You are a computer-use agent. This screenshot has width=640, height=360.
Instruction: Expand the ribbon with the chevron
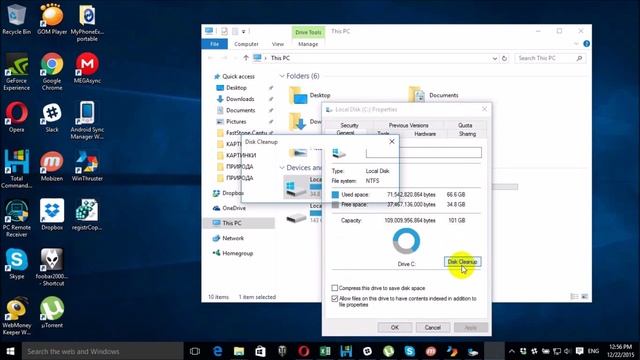[576, 44]
